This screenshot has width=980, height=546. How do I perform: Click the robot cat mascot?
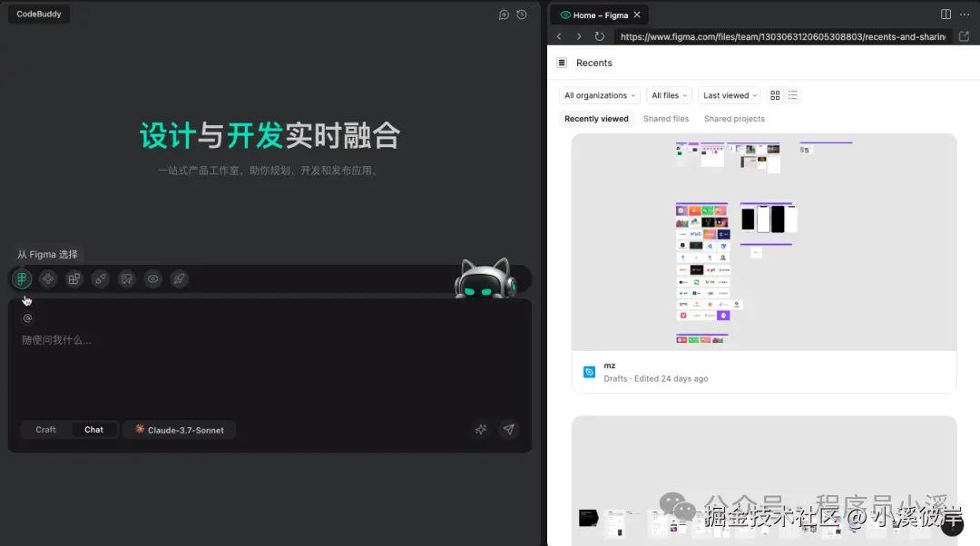tap(485, 278)
